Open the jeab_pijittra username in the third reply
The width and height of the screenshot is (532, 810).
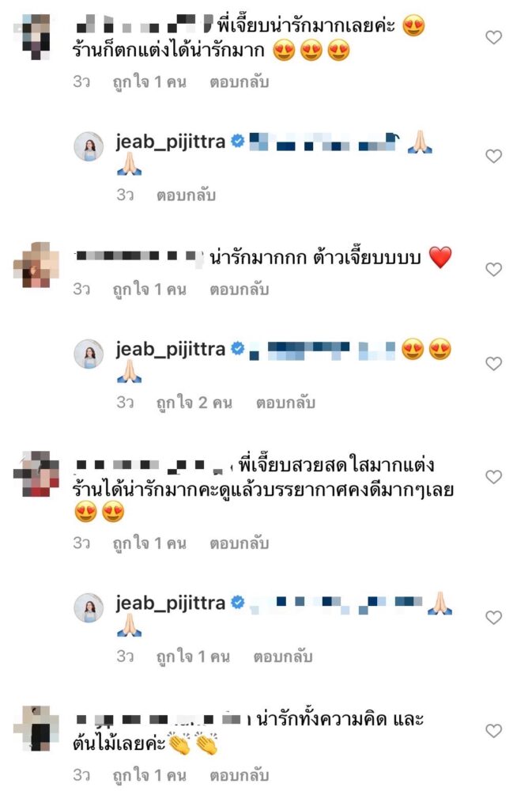coord(170,604)
